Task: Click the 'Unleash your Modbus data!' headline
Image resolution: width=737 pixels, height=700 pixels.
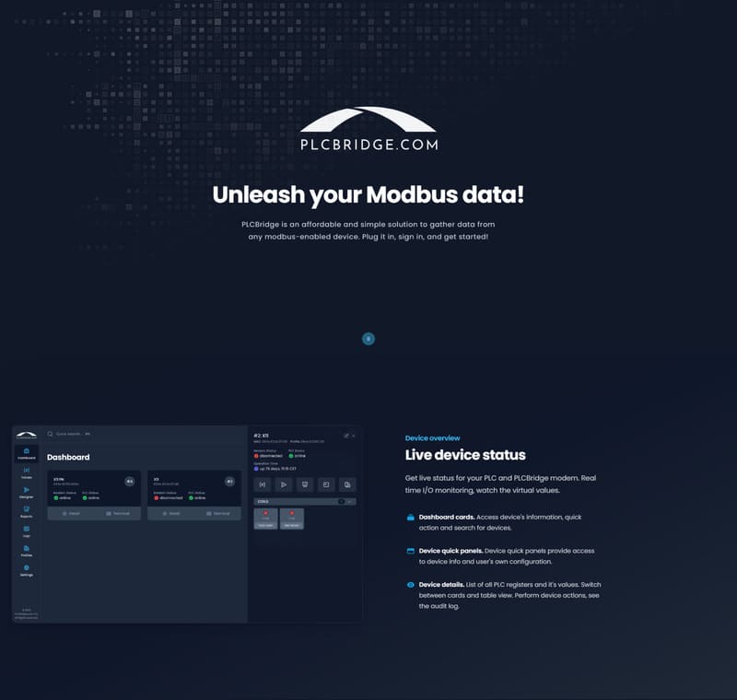Action: coord(368,194)
